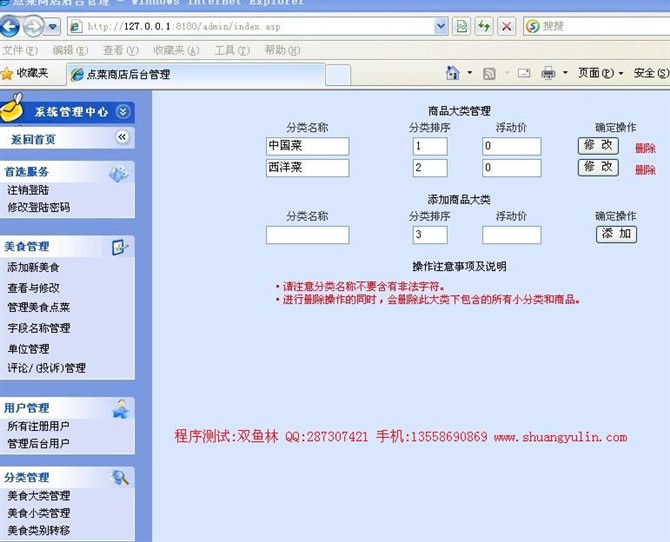Click the 用户管理 section icon
The height and width of the screenshot is (542, 670).
click(x=120, y=409)
